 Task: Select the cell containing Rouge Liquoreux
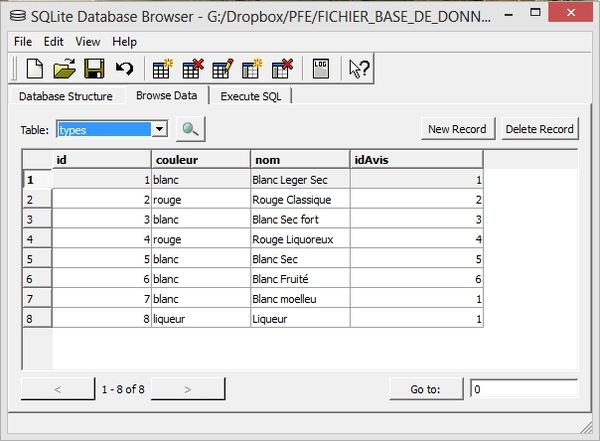click(300, 239)
